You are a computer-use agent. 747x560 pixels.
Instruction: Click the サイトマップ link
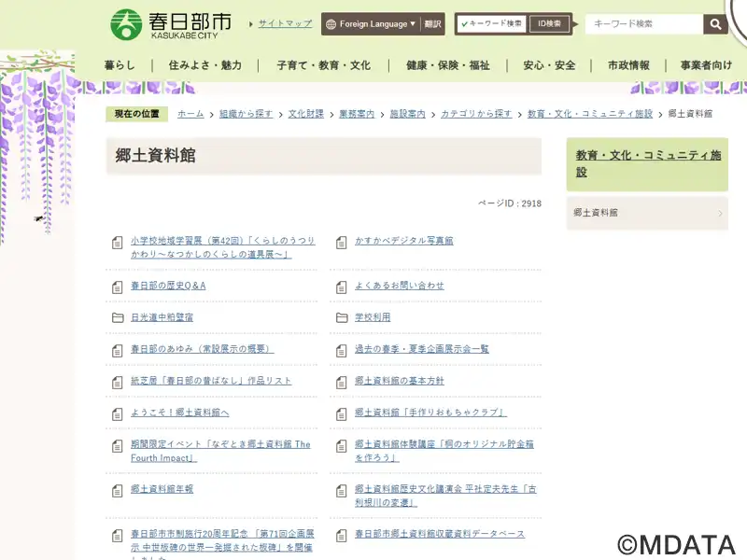(285, 23)
